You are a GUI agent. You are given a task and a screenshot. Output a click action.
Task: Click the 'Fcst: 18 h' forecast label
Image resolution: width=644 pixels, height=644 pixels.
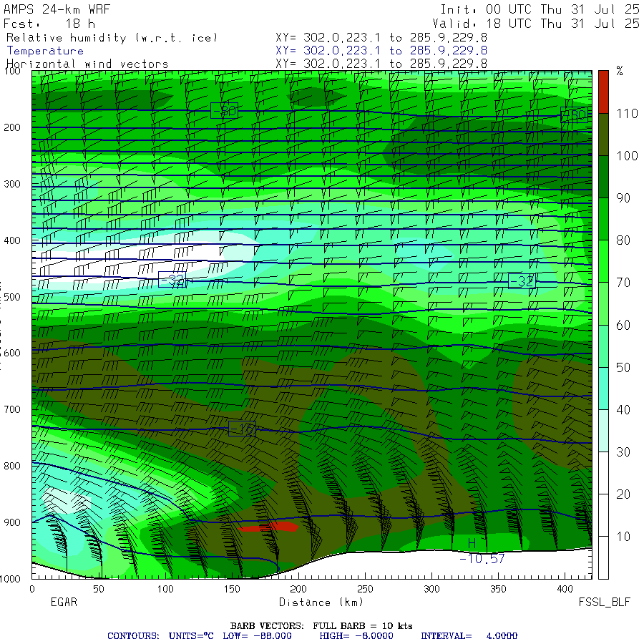click(49, 24)
